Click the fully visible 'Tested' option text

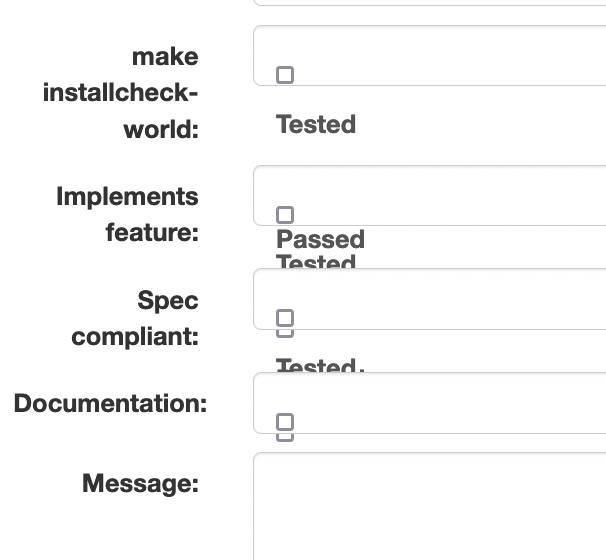tap(315, 125)
